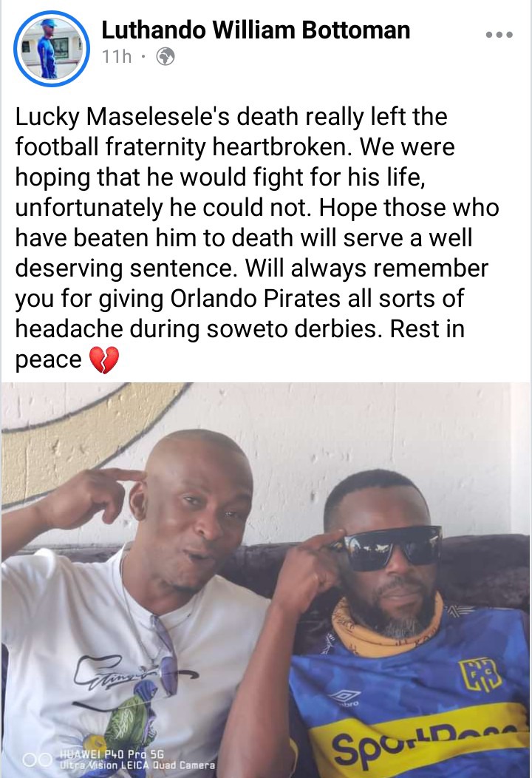The width and height of the screenshot is (532, 778).
Task: Click the dual-circle camera logo in watermark
Action: [37, 760]
